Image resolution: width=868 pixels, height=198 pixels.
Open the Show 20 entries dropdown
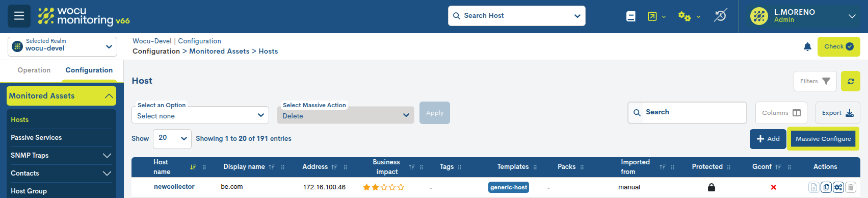point(172,138)
